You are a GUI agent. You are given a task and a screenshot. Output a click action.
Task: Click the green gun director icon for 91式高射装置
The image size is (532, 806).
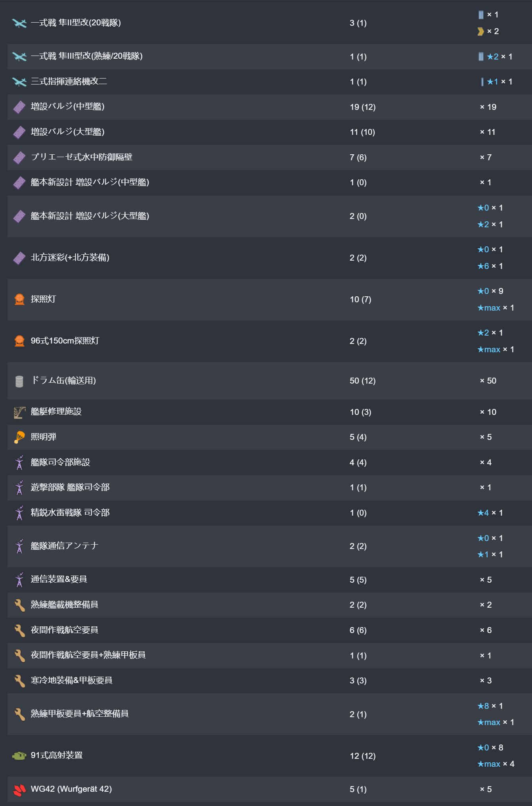pos(19,756)
